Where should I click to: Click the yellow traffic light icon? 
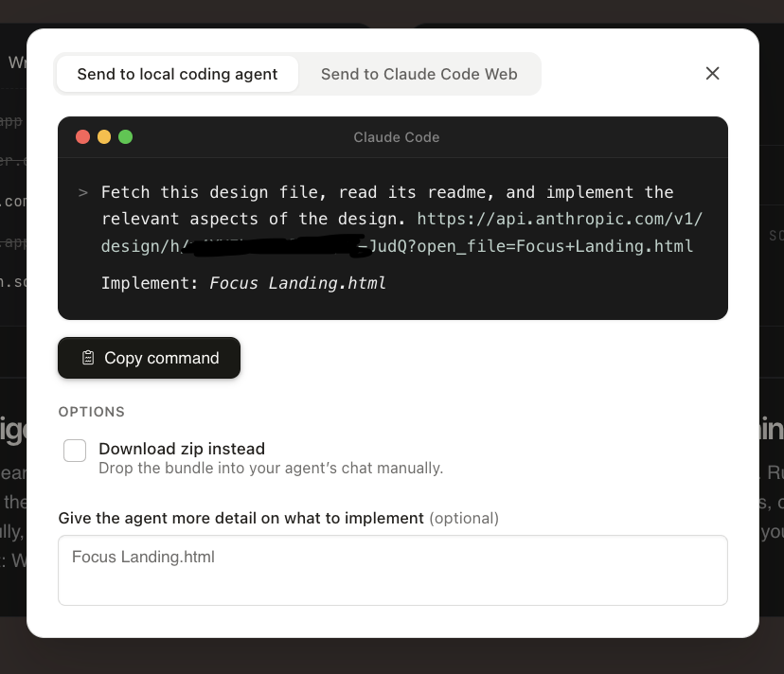[x=104, y=136]
